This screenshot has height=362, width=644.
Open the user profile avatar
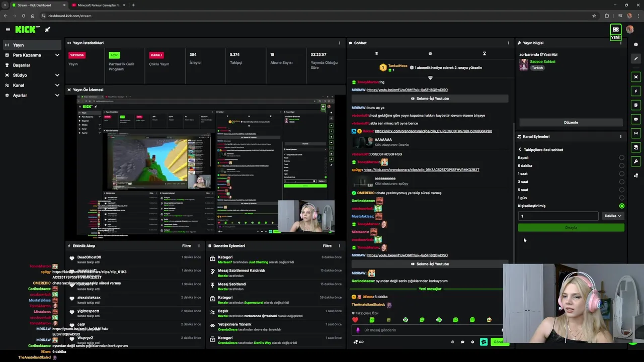coord(630,30)
